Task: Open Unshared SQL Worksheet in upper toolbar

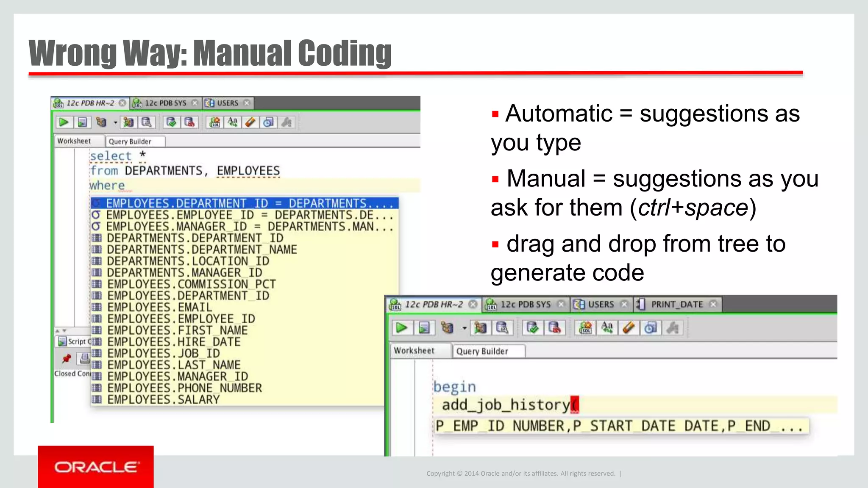Action: click(215, 122)
